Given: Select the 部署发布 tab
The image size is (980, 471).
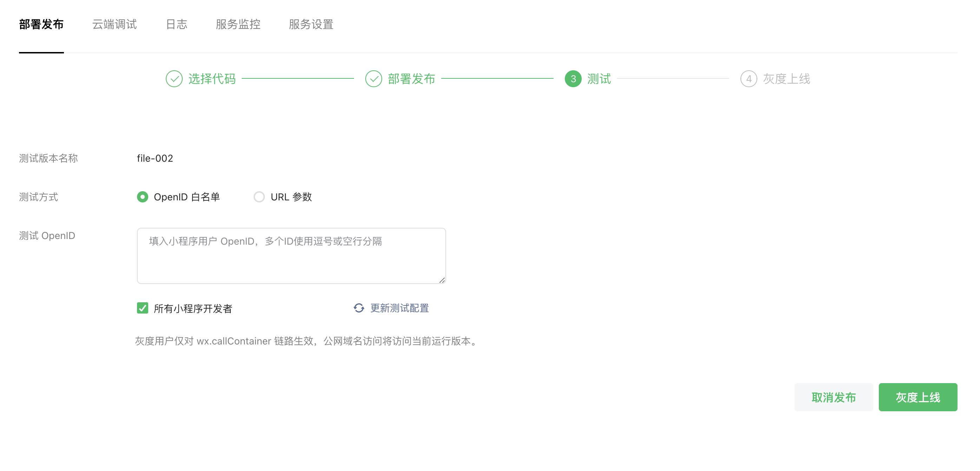Looking at the screenshot, I should (41, 24).
